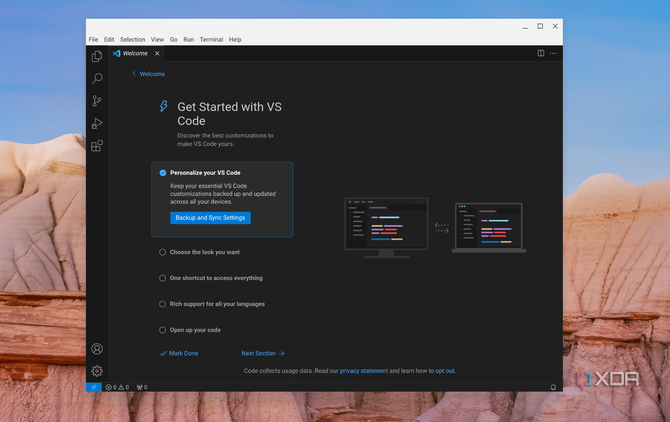This screenshot has width=670, height=422.
Task: Open the Terminal menu
Action: pyautogui.click(x=211, y=39)
